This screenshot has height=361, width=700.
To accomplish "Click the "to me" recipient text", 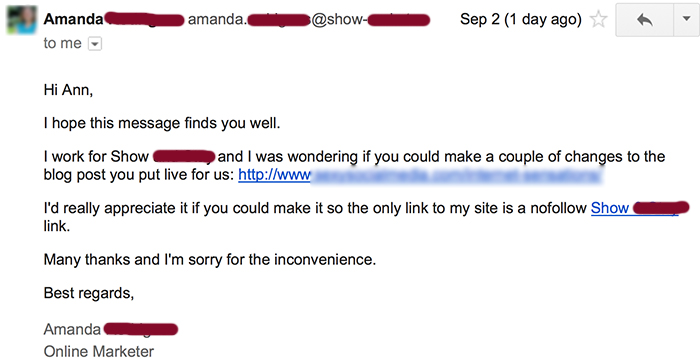I will 62,44.
